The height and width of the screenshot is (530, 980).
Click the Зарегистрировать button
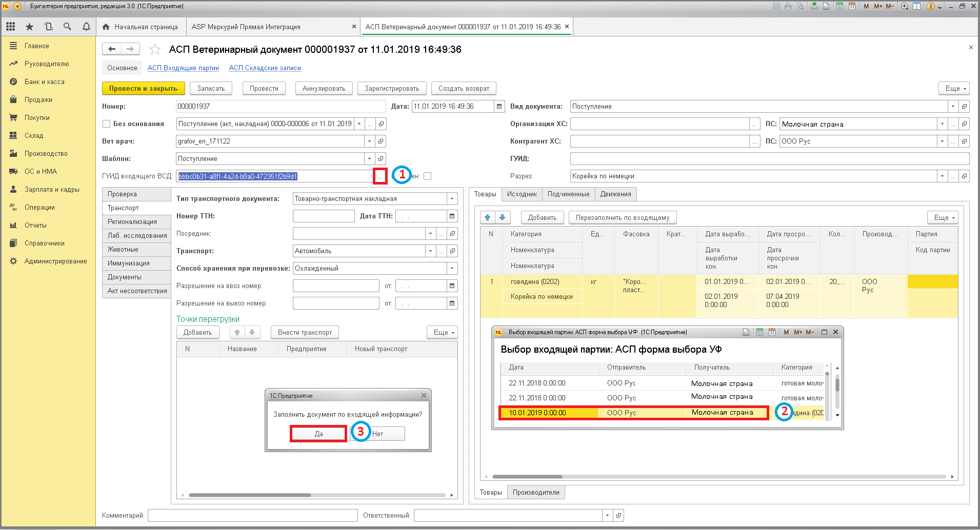click(x=392, y=88)
